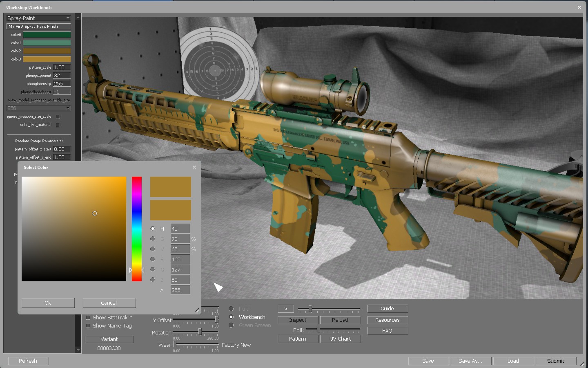Cancel the Select Color dialog
The width and height of the screenshot is (588, 368).
(109, 303)
